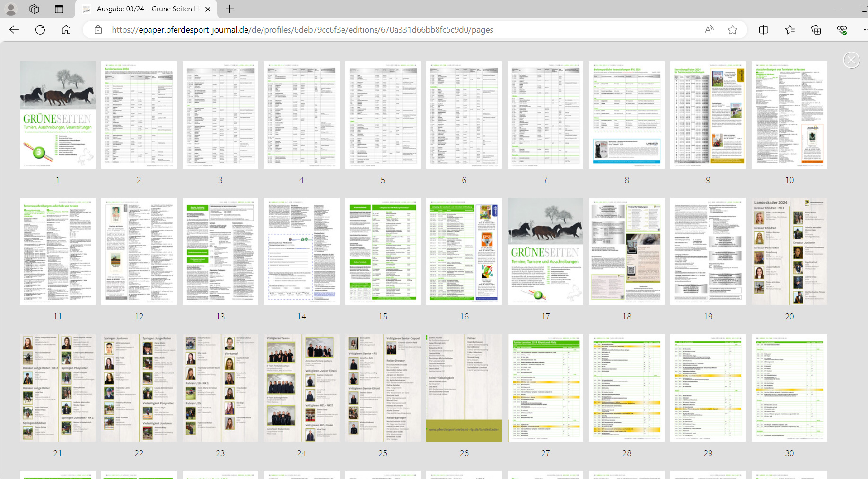Open split screen view

(x=763, y=30)
